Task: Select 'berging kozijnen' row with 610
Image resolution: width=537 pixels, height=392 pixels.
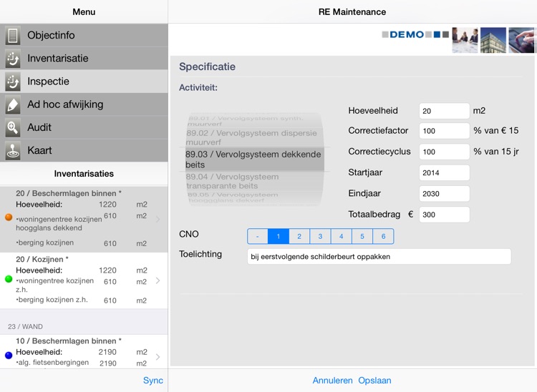Action: [81, 243]
